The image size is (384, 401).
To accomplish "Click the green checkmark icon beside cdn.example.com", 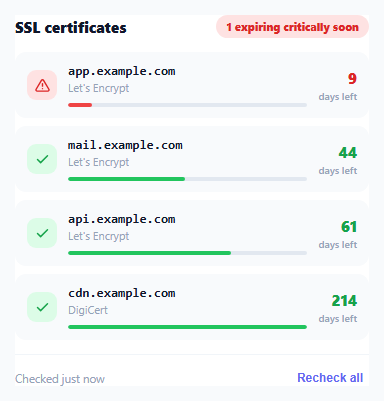I will point(42,307).
